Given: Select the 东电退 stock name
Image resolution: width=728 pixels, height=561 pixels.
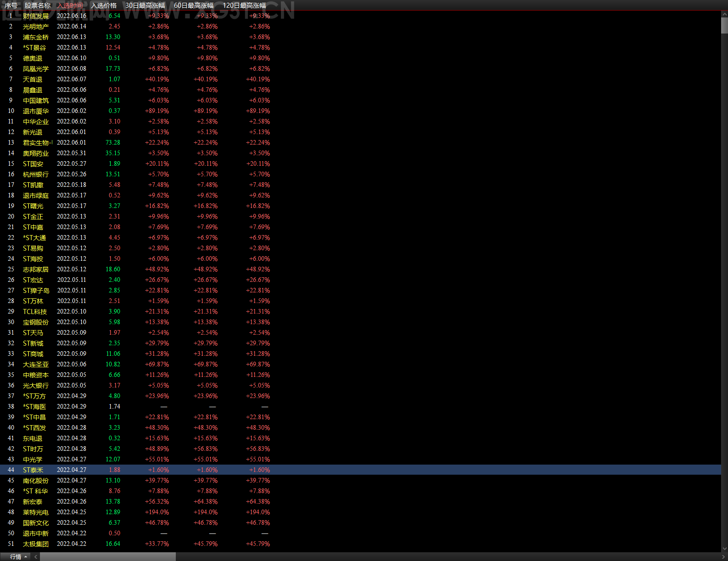Looking at the screenshot, I should coord(33,438).
